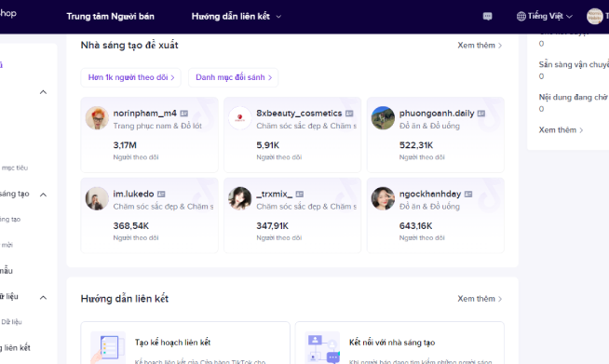This screenshot has height=364, width=609.
Task: Go to Trung tâm Người bán
Action: point(110,17)
